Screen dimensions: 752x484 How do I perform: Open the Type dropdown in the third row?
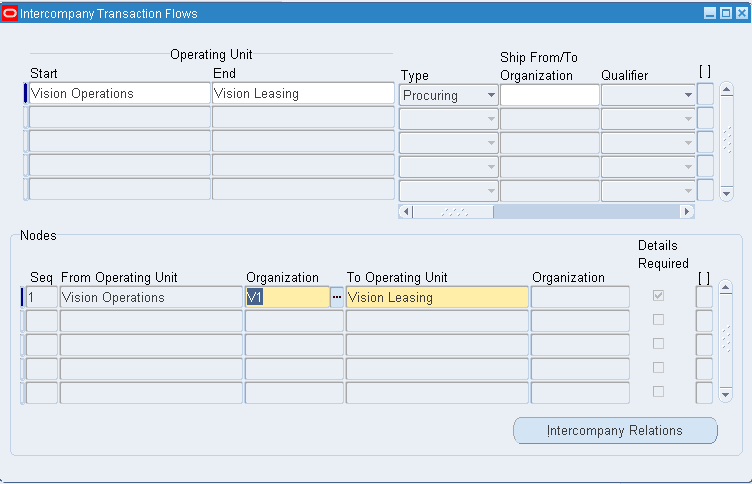point(448,142)
